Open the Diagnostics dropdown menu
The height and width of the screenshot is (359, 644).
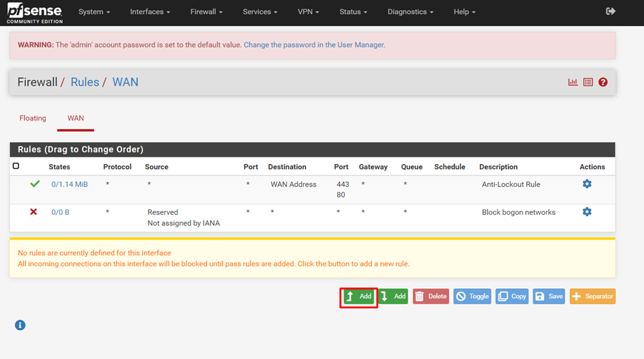point(410,12)
